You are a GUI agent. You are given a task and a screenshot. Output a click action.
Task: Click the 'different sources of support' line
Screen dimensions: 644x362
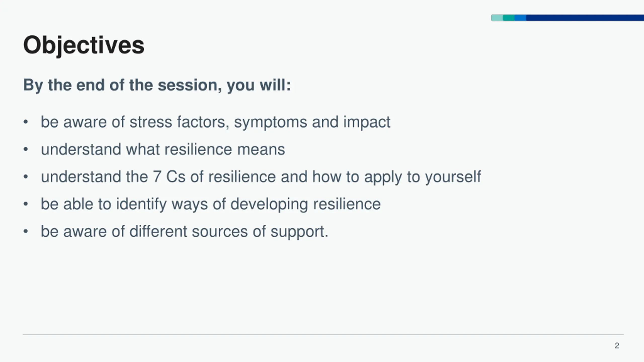pyautogui.click(x=184, y=231)
